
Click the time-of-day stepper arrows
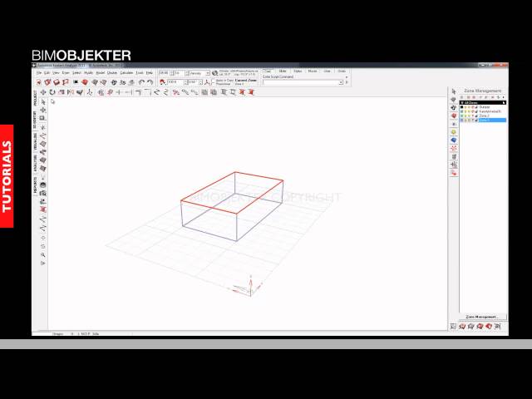(x=172, y=73)
